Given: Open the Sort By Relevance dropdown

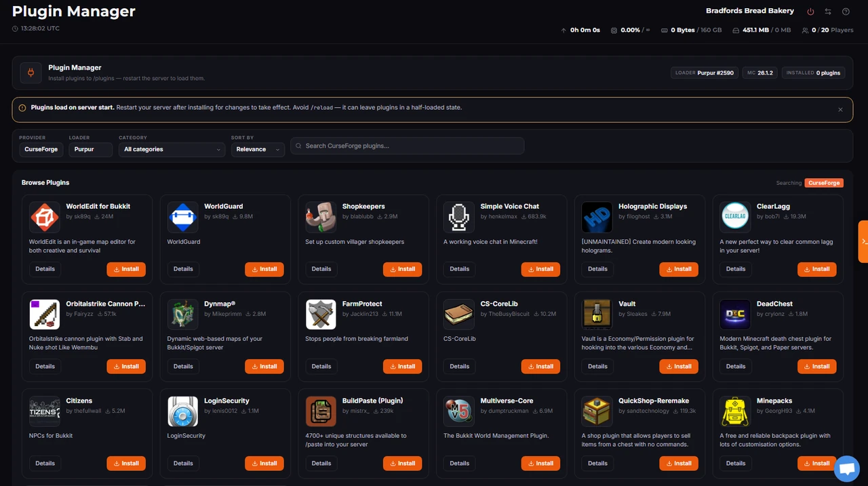Looking at the screenshot, I should pos(258,149).
